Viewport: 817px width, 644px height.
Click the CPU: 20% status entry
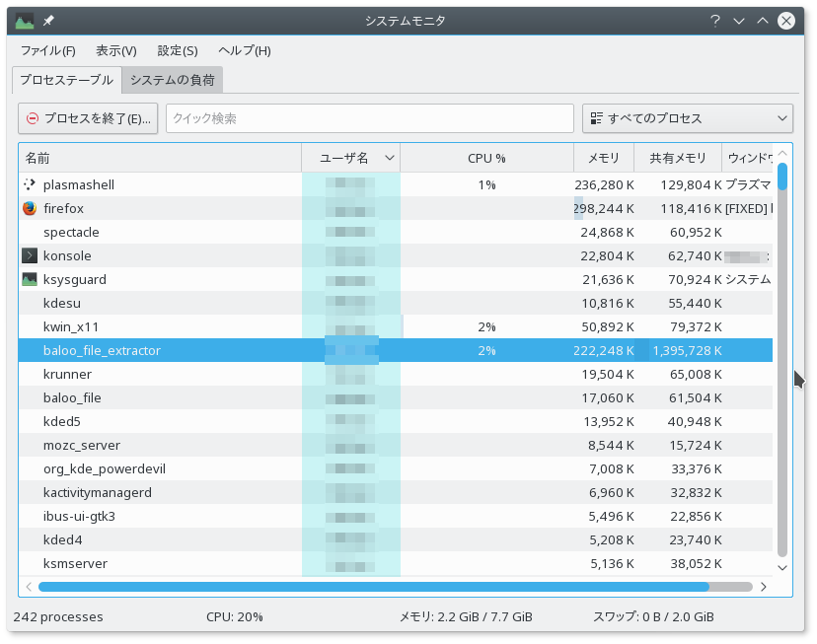(x=235, y=617)
